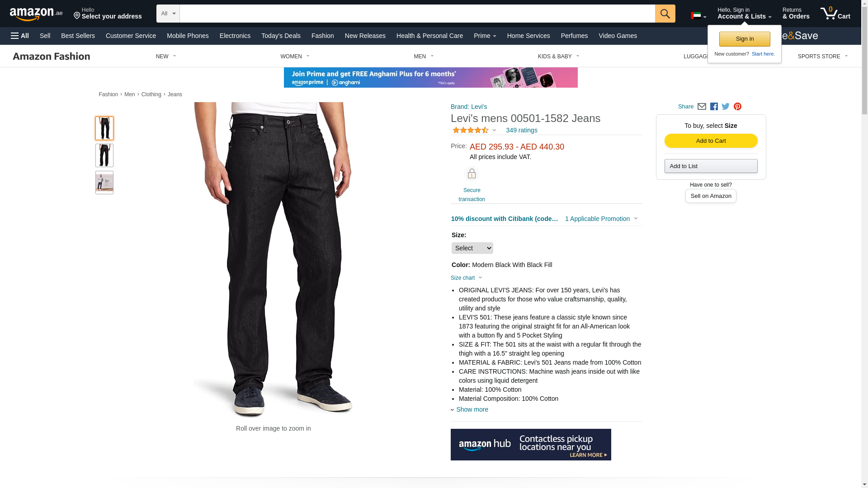The height and width of the screenshot is (488, 868).
Task: Click the Add to Cart button
Action: [711, 141]
